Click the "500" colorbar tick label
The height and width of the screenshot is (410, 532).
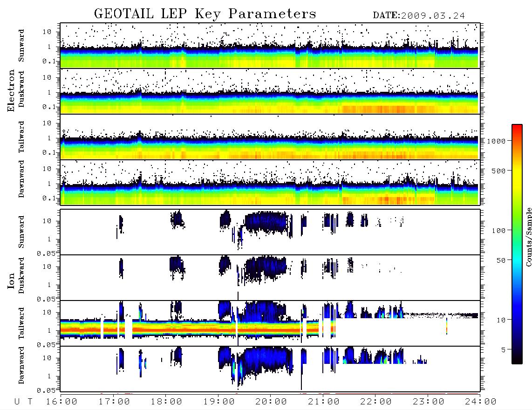point(498,171)
